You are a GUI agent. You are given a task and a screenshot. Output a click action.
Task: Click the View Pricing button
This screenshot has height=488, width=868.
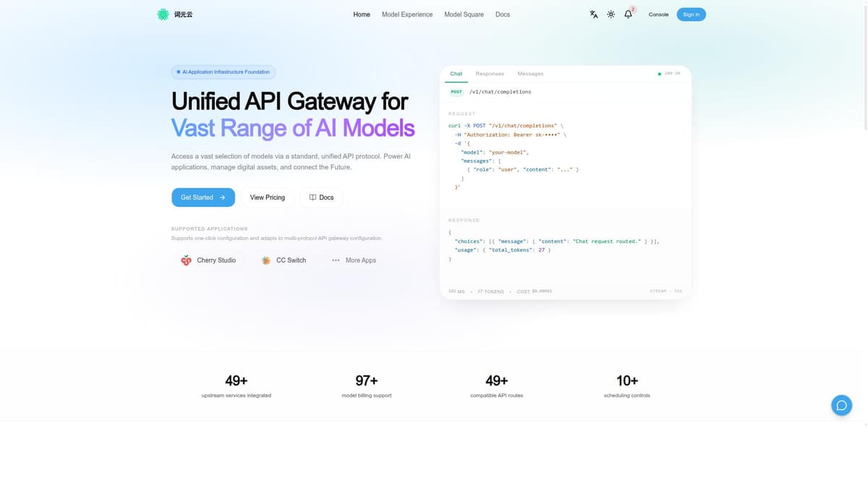click(x=268, y=197)
